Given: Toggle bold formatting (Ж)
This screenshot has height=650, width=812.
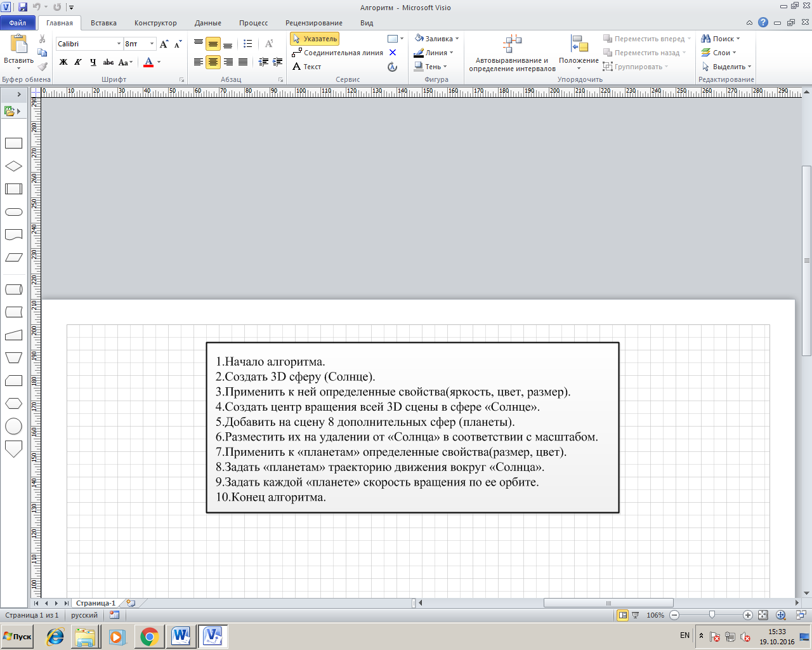Looking at the screenshot, I should tap(63, 62).
